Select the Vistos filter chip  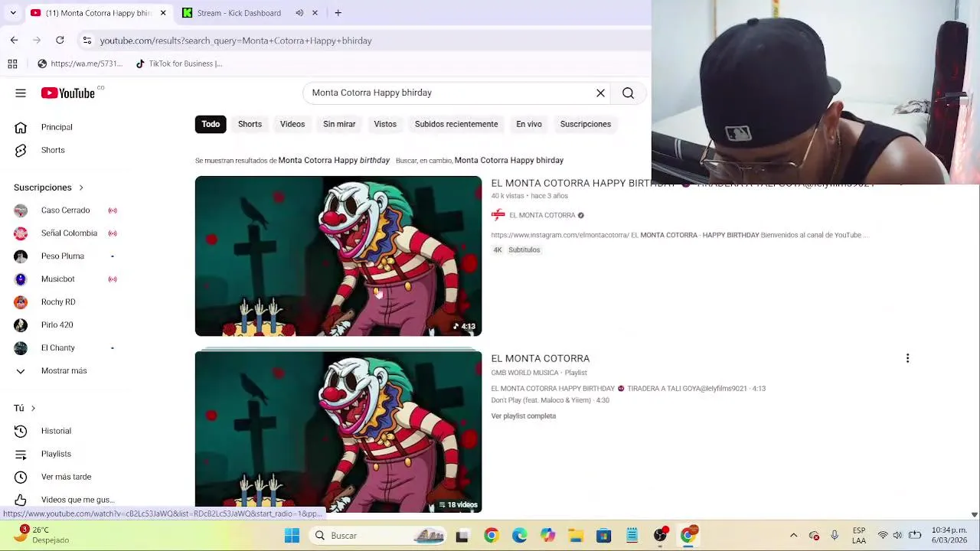tap(385, 124)
